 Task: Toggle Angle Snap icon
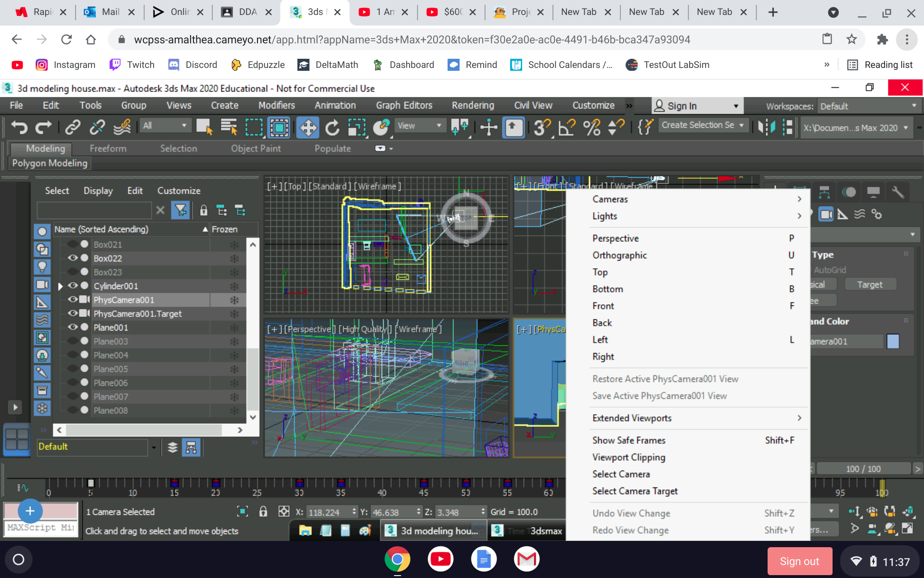[x=567, y=127]
